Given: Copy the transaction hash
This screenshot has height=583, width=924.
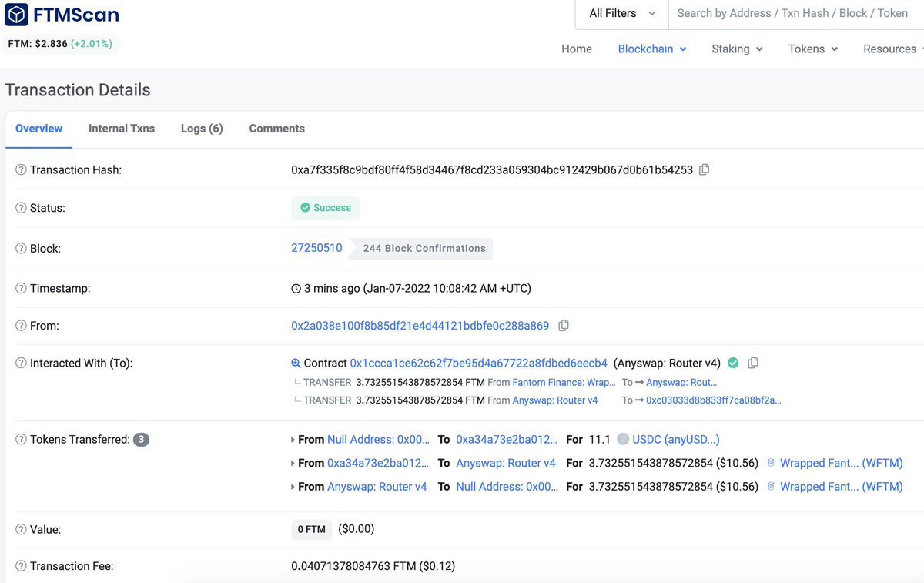Looking at the screenshot, I should (x=704, y=169).
